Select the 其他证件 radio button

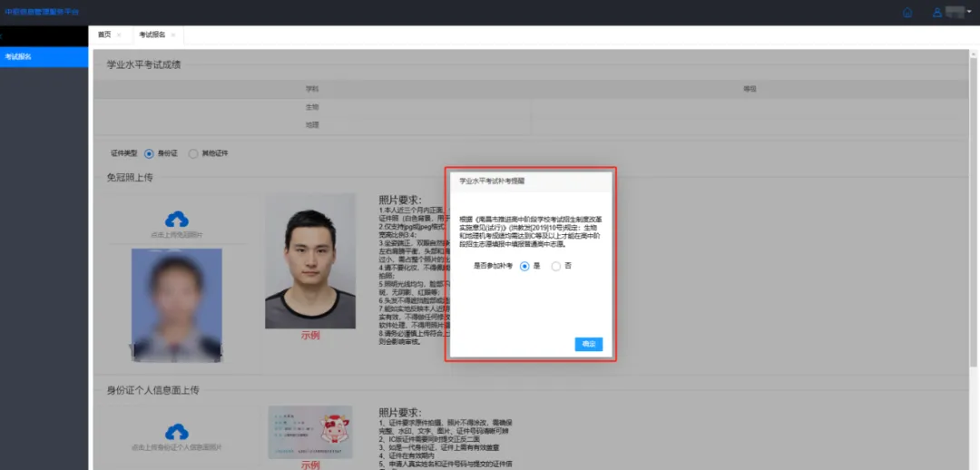(193, 153)
